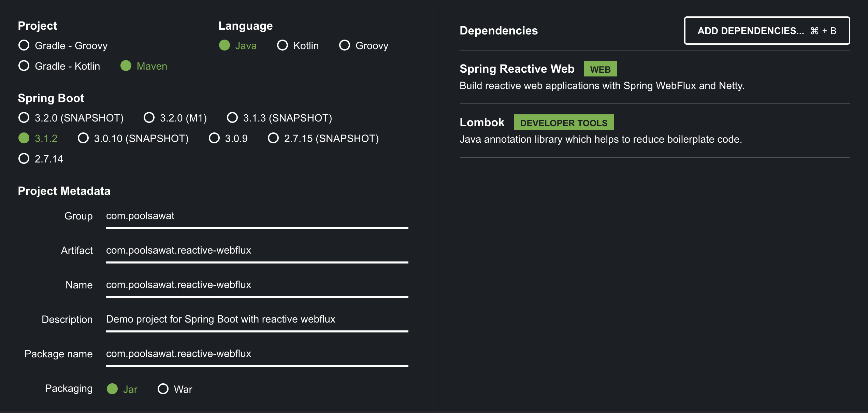Click the Lombok boilerplate code description
This screenshot has width=868, height=413.
point(601,139)
